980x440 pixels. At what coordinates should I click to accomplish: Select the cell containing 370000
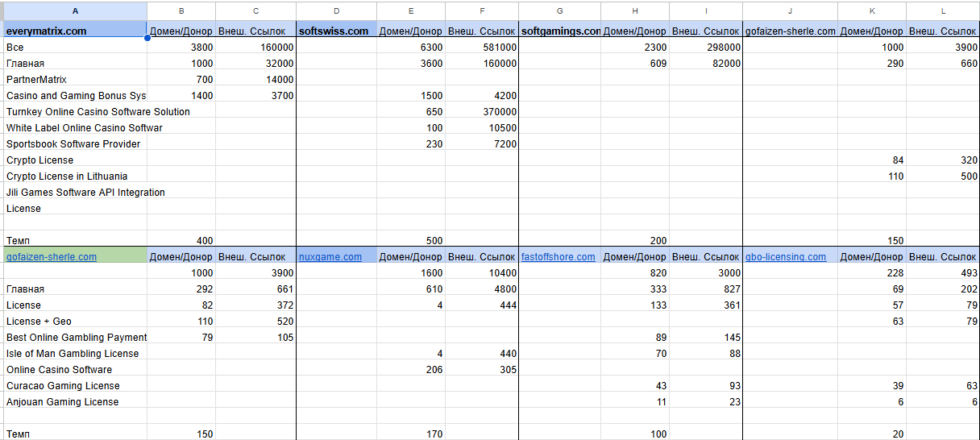(x=483, y=112)
